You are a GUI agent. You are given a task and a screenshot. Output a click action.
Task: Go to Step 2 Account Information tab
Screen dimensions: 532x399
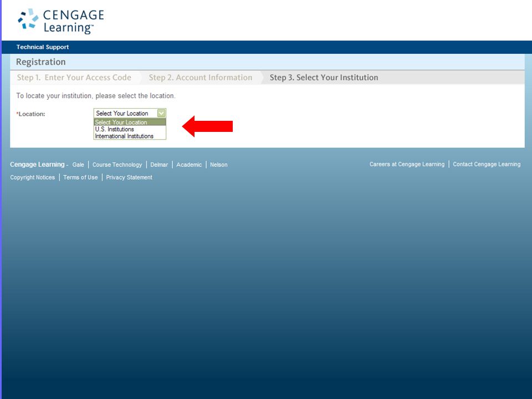coord(200,78)
